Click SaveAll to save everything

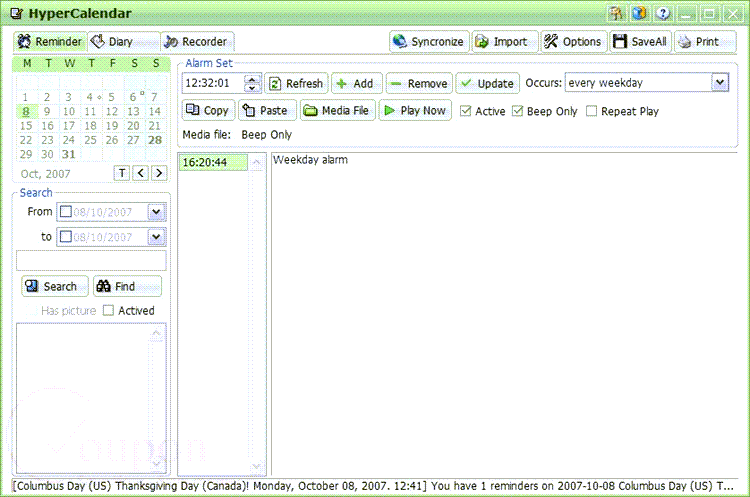coord(640,42)
